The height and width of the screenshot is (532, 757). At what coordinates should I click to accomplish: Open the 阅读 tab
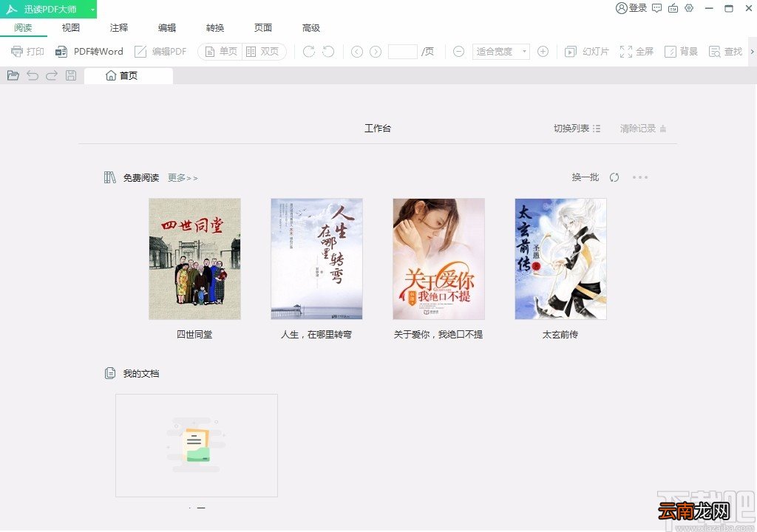tap(23, 28)
